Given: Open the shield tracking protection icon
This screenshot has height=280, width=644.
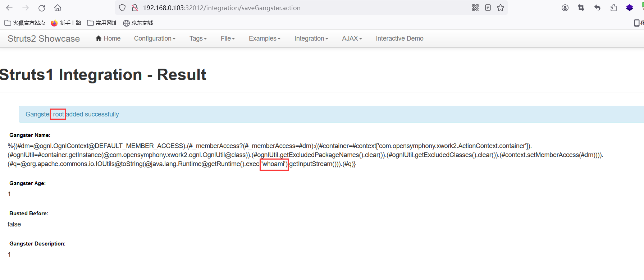Looking at the screenshot, I should pyautogui.click(x=122, y=8).
